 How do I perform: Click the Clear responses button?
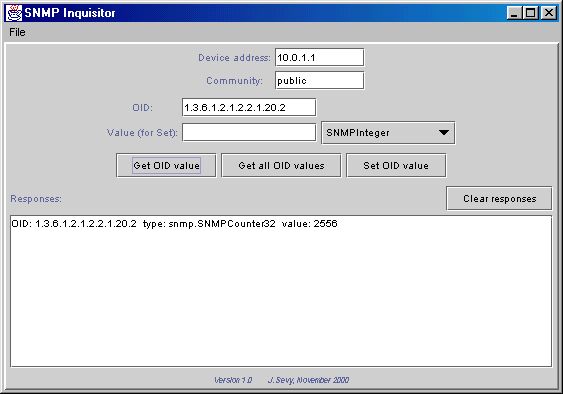pyautogui.click(x=499, y=198)
